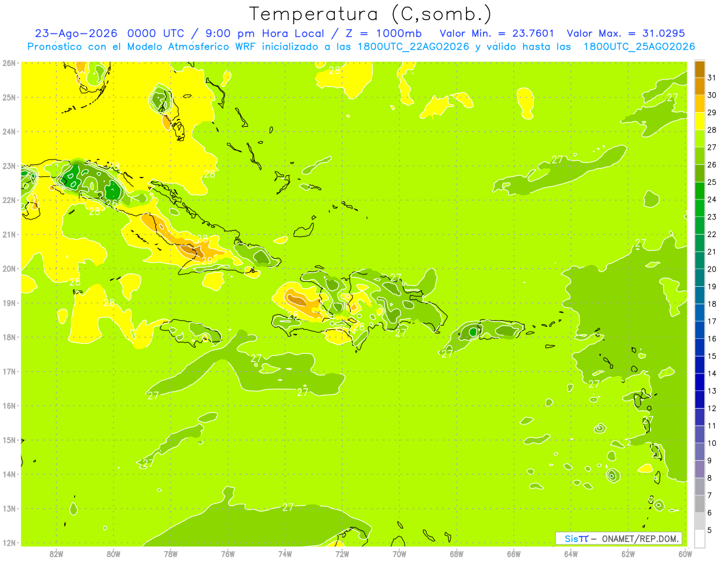Click the '1800UTC_25AGO2026' valid-until time
The width and height of the screenshot is (728, 562).
point(639,47)
